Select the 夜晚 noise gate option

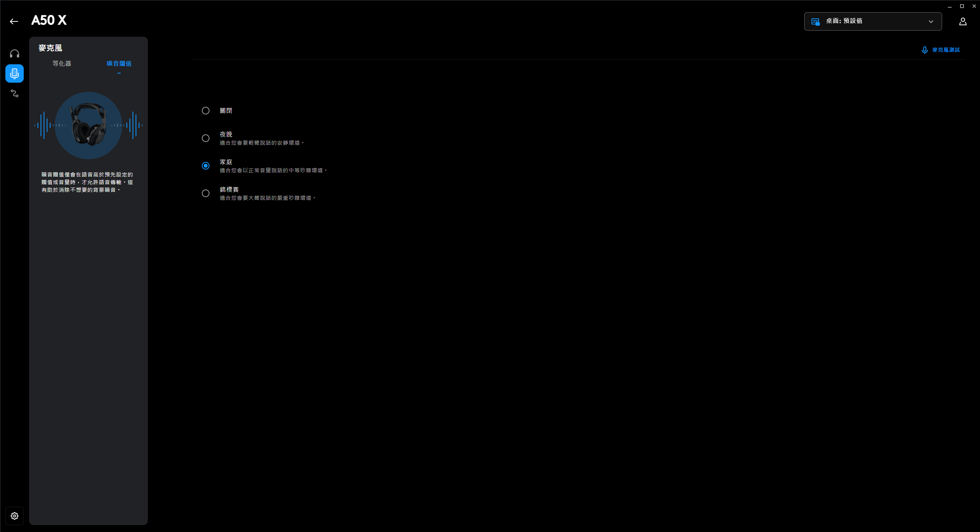tap(206, 138)
